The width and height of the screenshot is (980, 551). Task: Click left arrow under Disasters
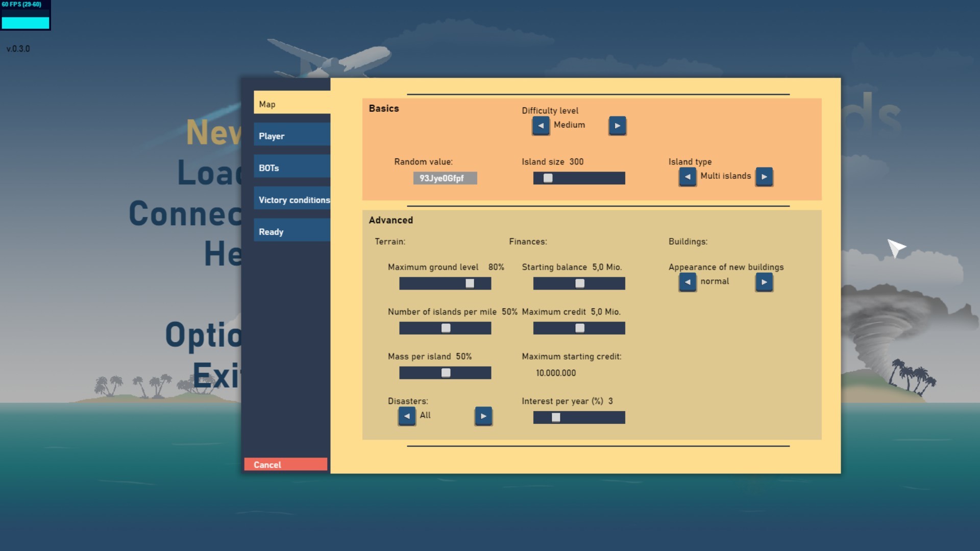pos(407,416)
